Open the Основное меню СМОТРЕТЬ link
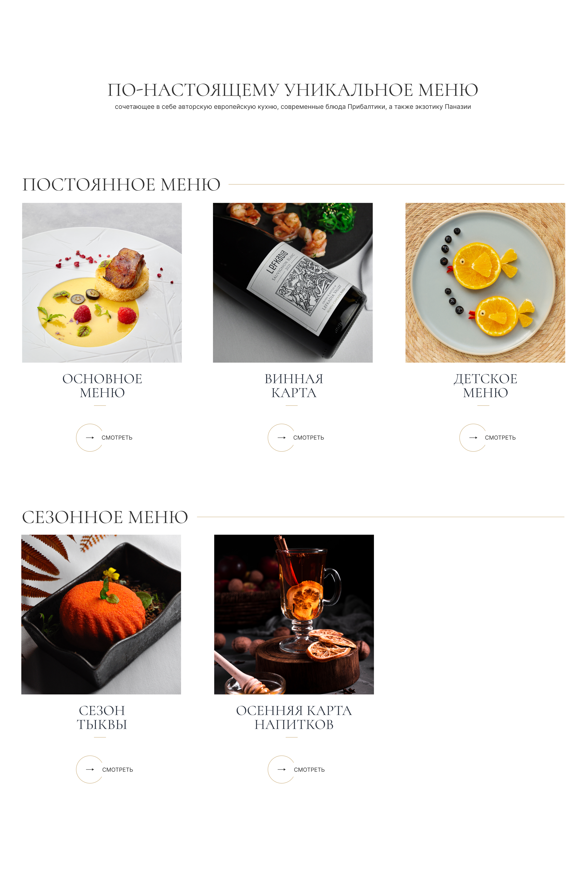This screenshot has height=894, width=588. coord(117,438)
